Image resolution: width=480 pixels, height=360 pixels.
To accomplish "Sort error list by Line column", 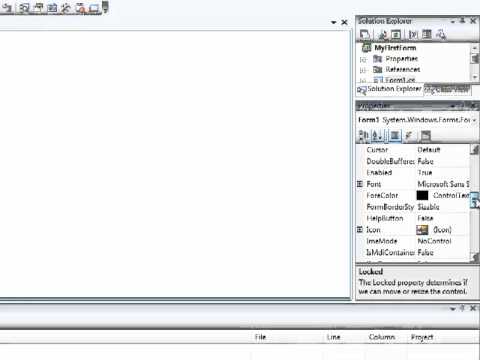I will point(333,337).
